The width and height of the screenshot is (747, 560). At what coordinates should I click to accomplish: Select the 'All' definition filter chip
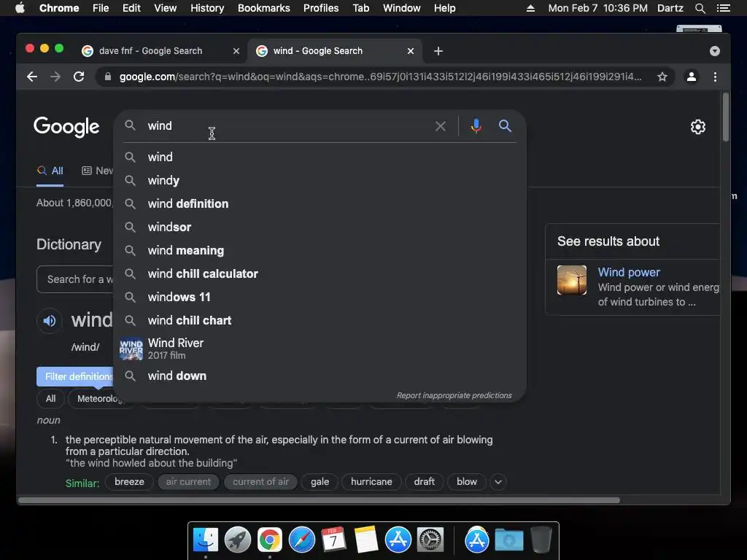[50, 399]
